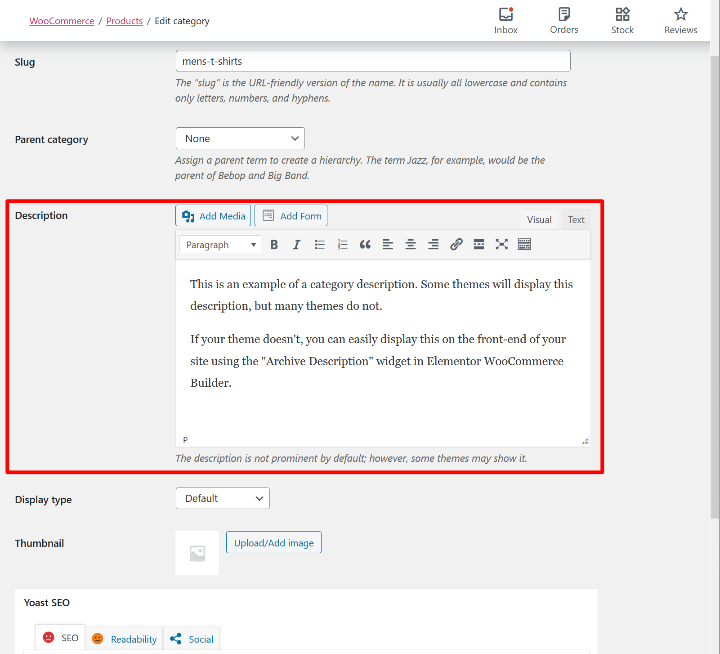Open the Display type dropdown
Screen dimensions: 720x654
point(222,498)
